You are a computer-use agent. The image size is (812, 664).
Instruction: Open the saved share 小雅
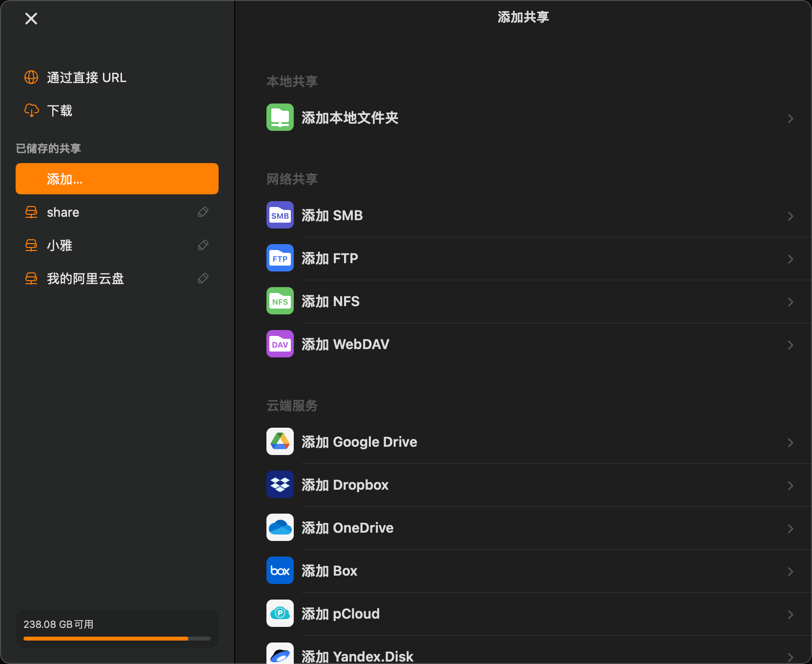coord(60,246)
